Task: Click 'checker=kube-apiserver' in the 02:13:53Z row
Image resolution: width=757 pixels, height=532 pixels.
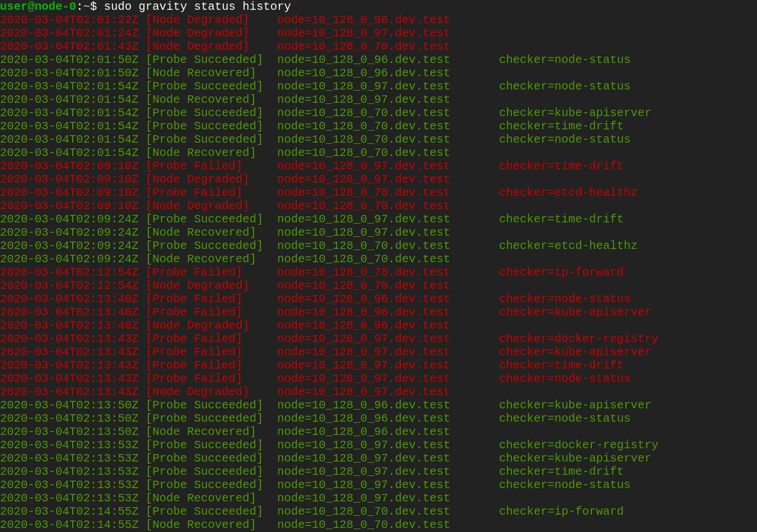Action: [x=575, y=458]
